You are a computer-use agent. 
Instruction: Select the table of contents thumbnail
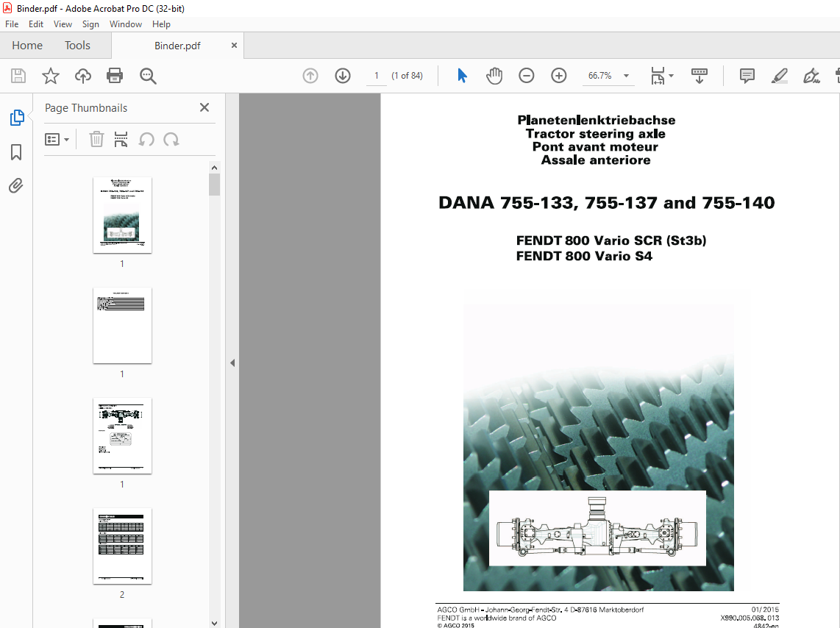pos(122,326)
